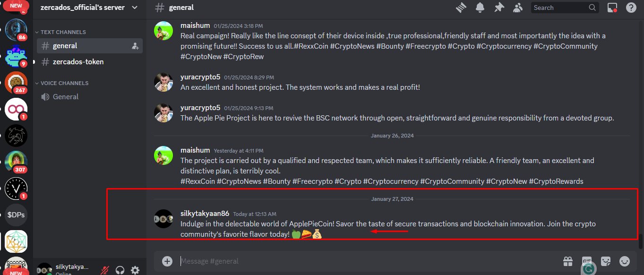Select the zercados-token channel

[x=90, y=62]
